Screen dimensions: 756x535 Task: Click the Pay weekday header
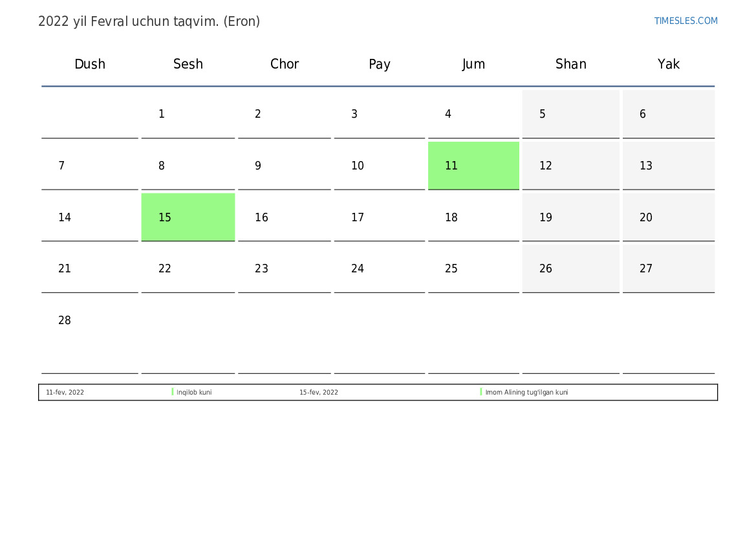380,64
